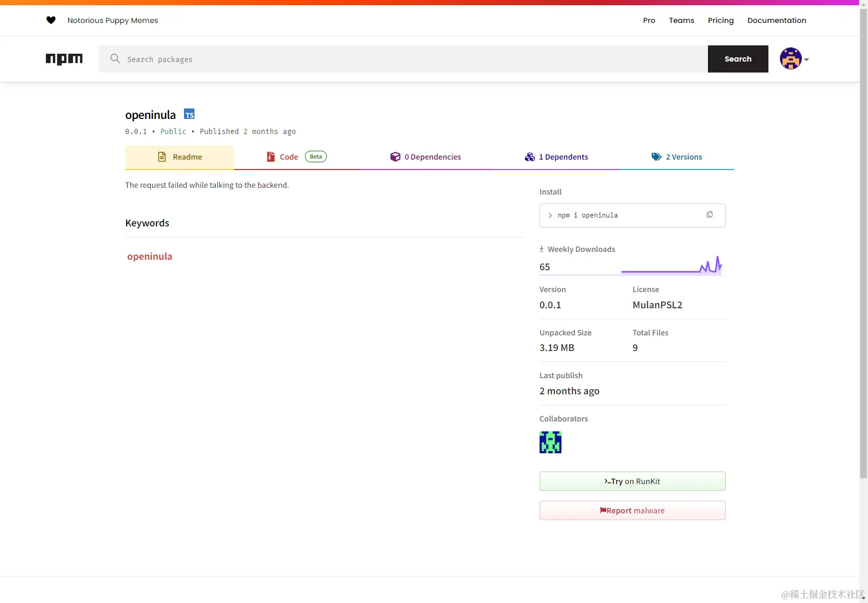This screenshot has width=868, height=603.
Task: Click the Dependencies cube icon
Action: click(x=395, y=156)
